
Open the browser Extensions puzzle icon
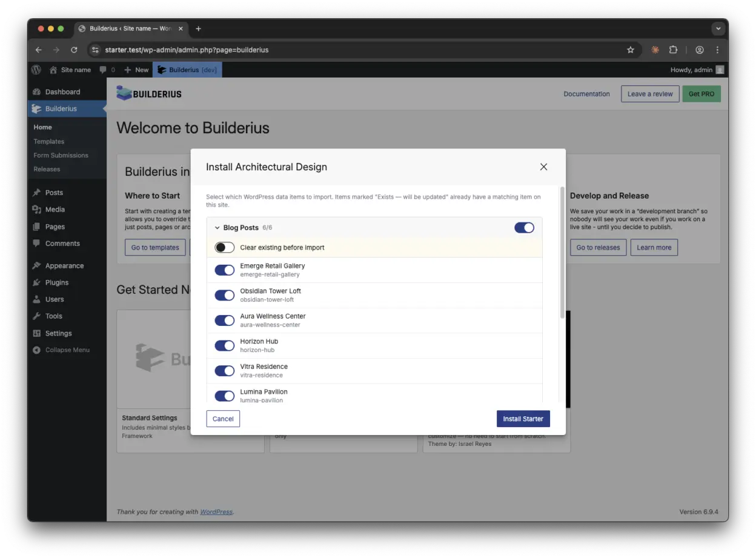673,50
